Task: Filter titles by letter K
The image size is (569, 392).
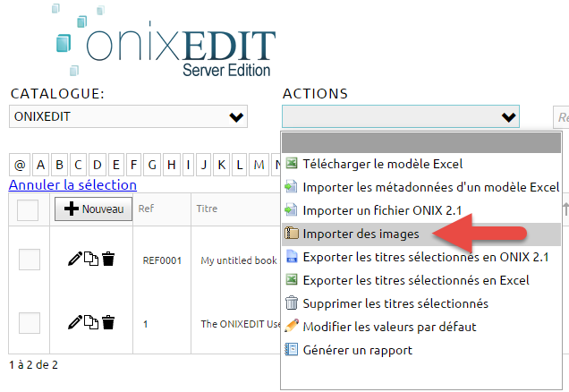Action: (221, 166)
